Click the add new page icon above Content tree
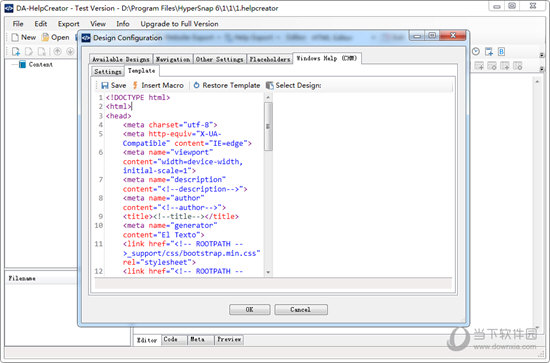 pyautogui.click(x=16, y=52)
